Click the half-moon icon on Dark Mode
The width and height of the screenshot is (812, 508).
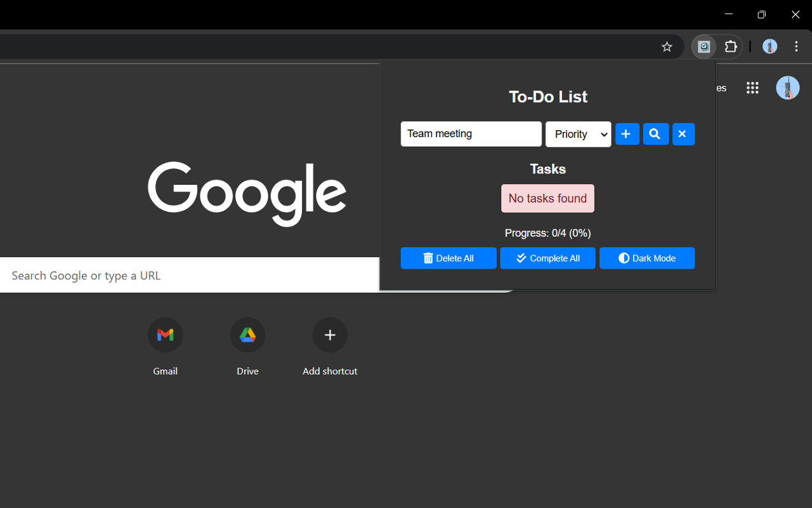(x=622, y=258)
